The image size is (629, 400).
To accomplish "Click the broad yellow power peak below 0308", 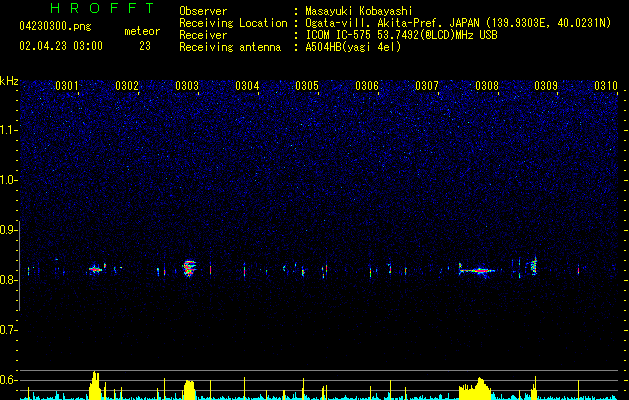I will click(475, 388).
